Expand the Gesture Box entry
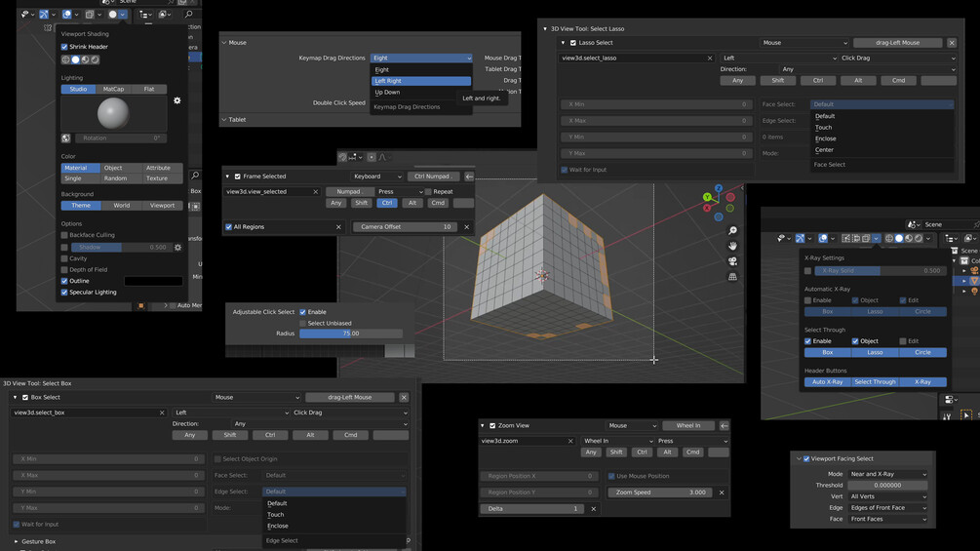Viewport: 980px width, 551px height. 16,542
